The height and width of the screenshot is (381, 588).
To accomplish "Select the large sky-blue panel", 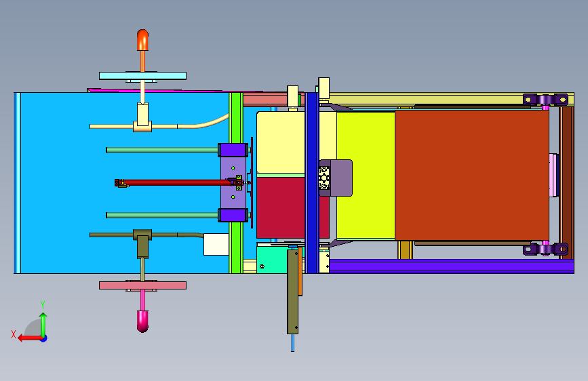I will (x=122, y=182).
